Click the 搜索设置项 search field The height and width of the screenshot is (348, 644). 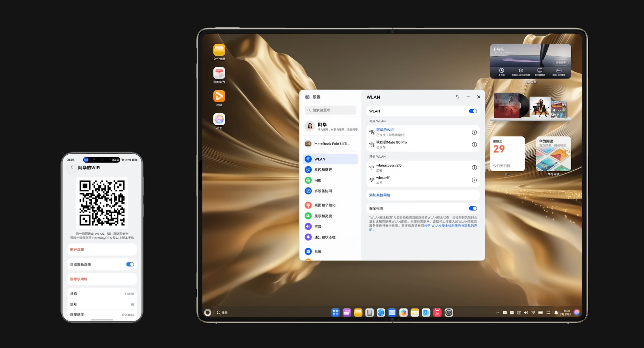pyautogui.click(x=330, y=110)
